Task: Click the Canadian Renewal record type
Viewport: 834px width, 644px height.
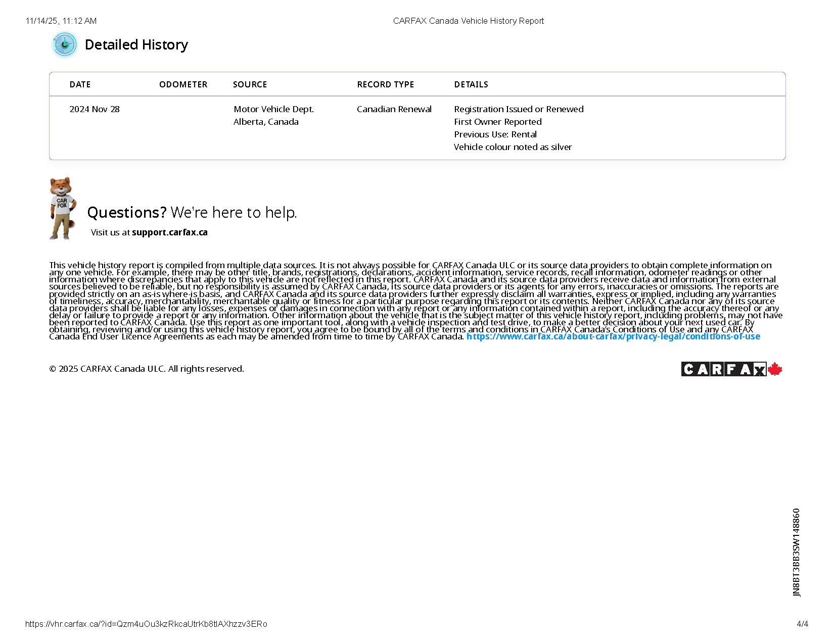Action: tap(394, 109)
